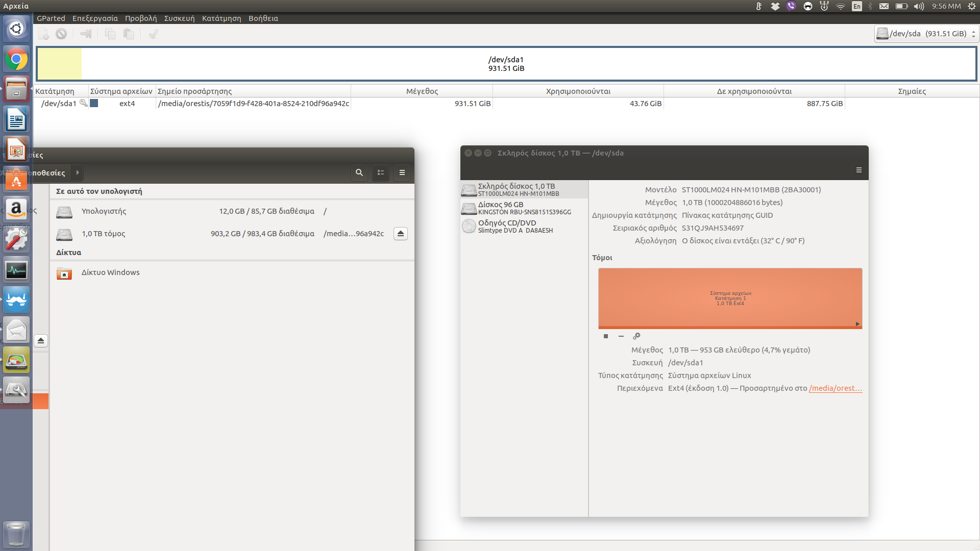Open Trash from launcher
980x551 pixels.
16,534
